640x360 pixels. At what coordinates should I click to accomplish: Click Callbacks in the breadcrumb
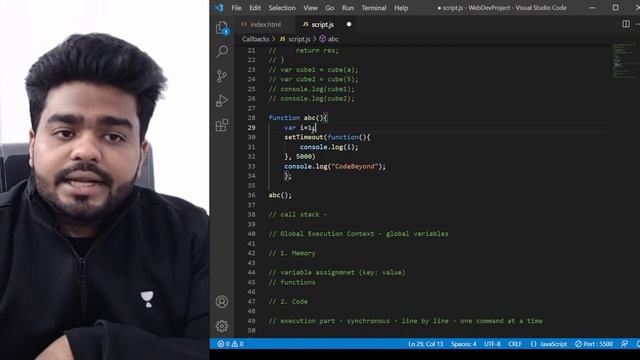[x=255, y=39]
